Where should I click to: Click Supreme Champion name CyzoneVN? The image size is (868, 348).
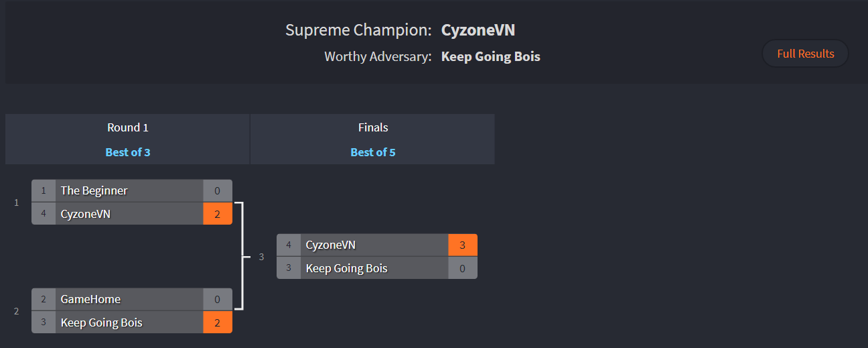[478, 30]
